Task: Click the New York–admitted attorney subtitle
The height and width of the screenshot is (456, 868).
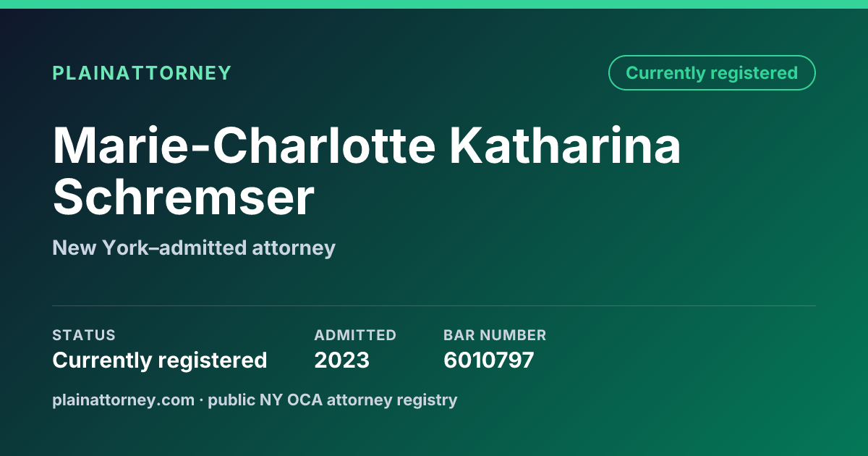Action: point(194,248)
